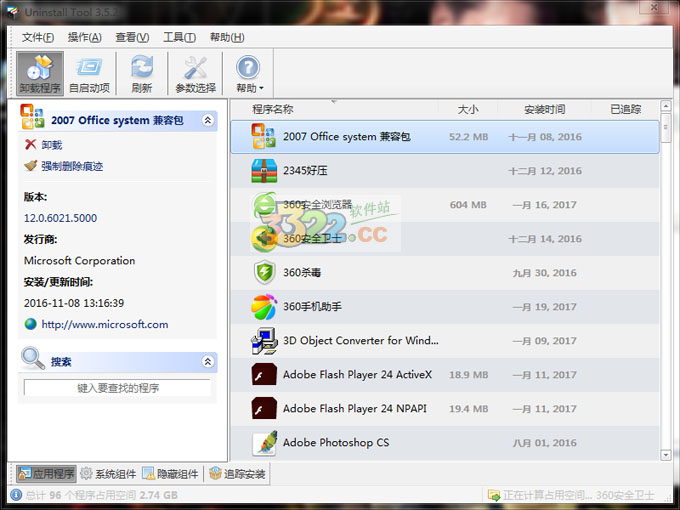Click the 追踪安装 button

237,474
